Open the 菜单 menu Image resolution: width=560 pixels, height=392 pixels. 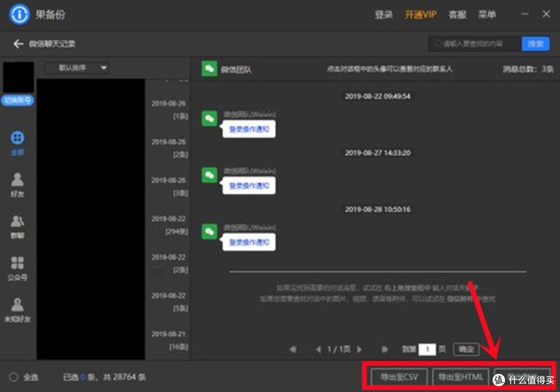pos(487,15)
